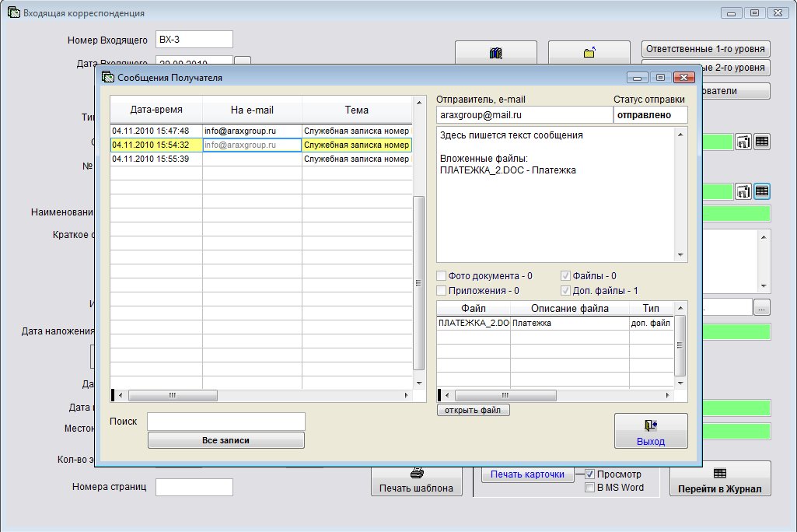Viewport: 797px width, 532px height.
Task: Click the dialog icon in Сообщения Получателя title bar
Action: (107, 77)
